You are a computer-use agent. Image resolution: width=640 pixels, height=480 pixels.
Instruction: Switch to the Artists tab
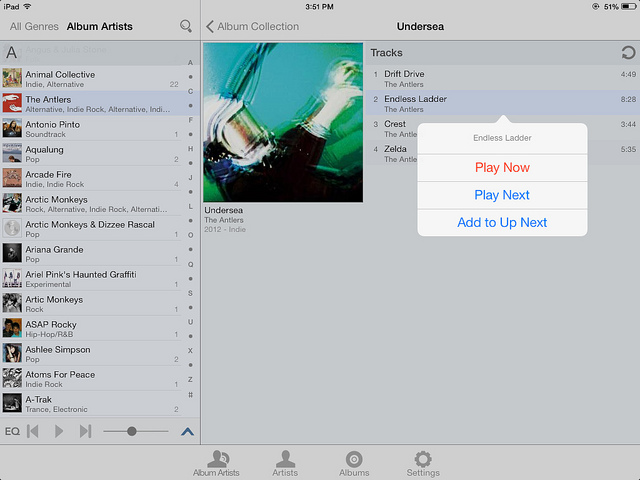click(x=285, y=463)
